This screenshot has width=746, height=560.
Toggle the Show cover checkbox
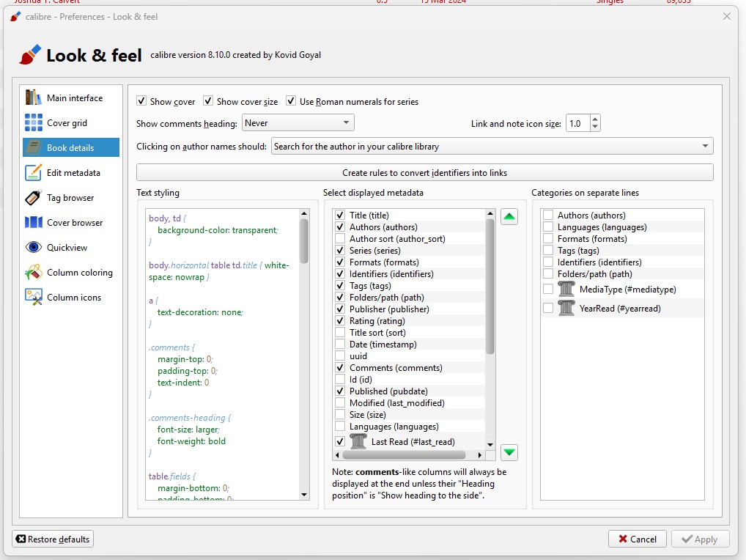141,101
